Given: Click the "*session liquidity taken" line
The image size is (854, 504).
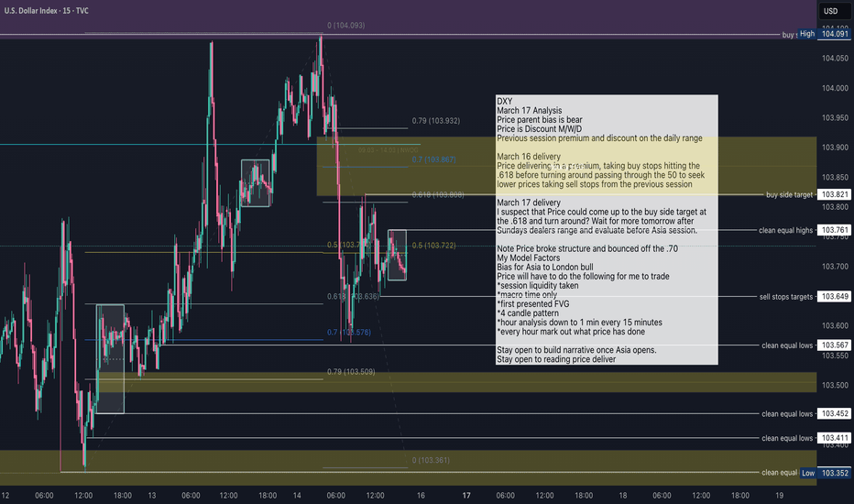Looking at the screenshot, I should [538, 286].
